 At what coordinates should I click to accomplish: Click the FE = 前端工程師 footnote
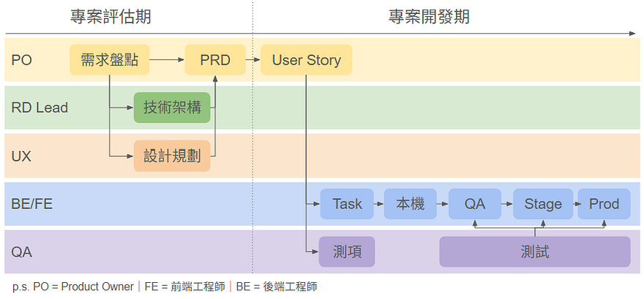click(x=185, y=287)
